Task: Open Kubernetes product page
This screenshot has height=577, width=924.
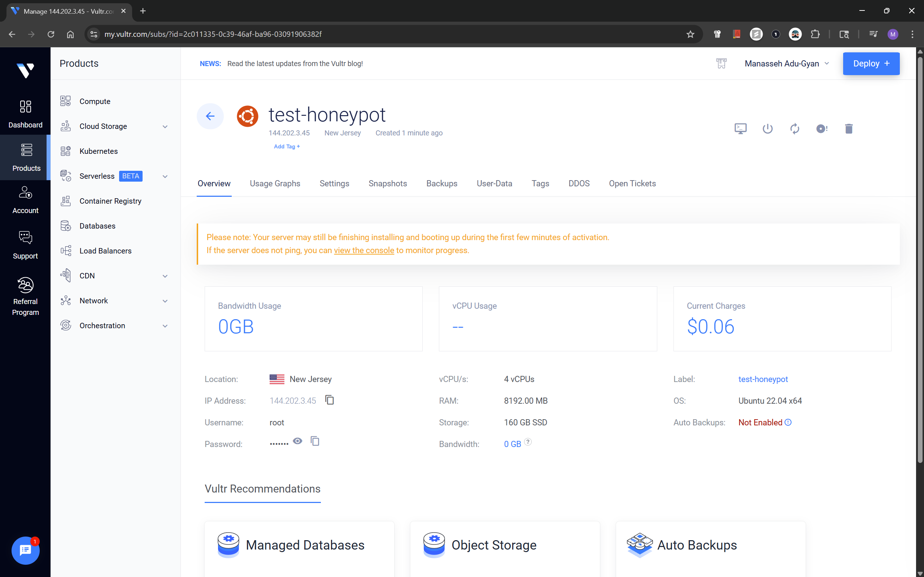Action: [99, 151]
